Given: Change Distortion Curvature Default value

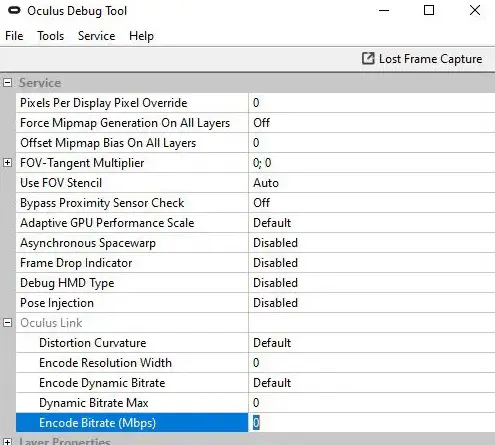Looking at the screenshot, I should [x=372, y=343].
